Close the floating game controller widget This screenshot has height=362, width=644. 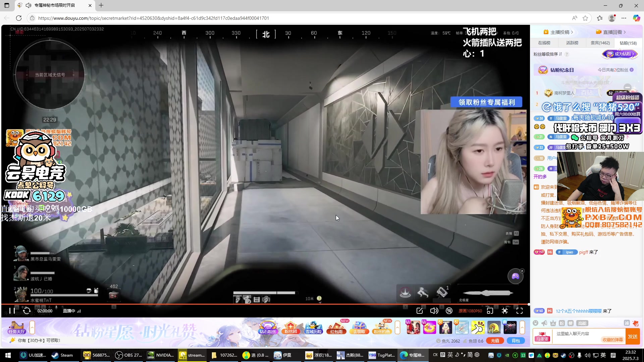522,271
